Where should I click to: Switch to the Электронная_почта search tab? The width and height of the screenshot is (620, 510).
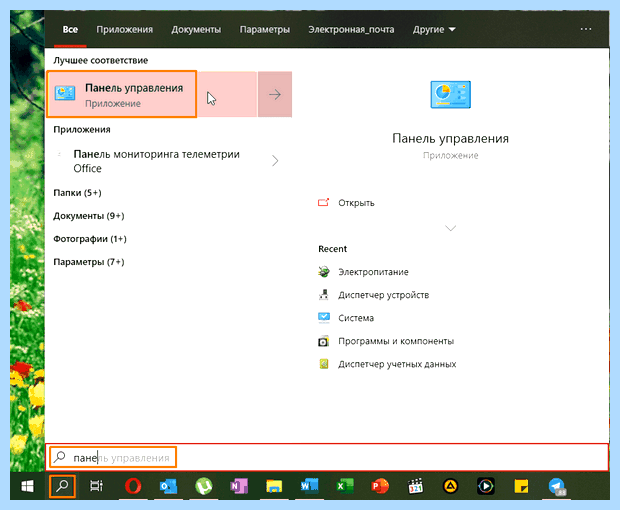coord(351,30)
